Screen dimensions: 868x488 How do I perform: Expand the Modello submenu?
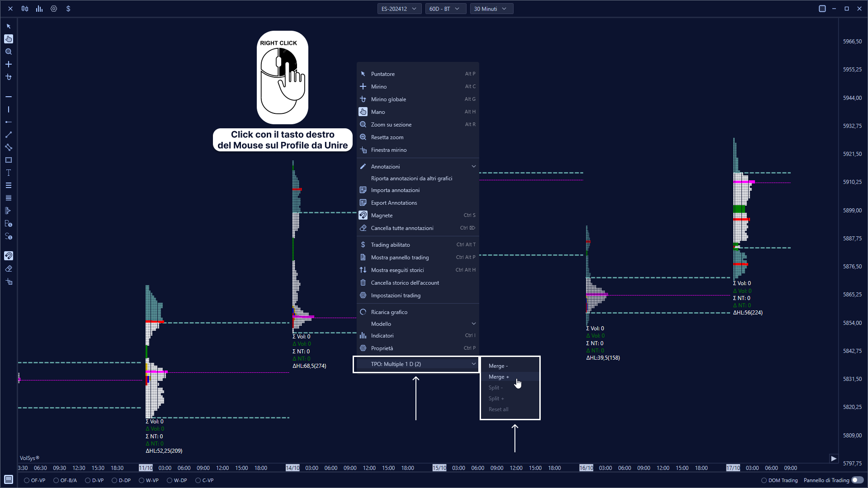(418, 324)
